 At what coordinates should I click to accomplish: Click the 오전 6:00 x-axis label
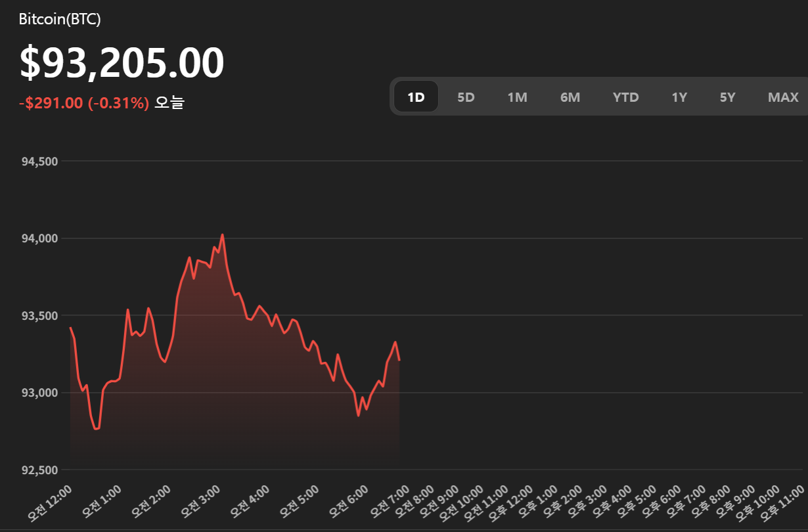(348, 501)
